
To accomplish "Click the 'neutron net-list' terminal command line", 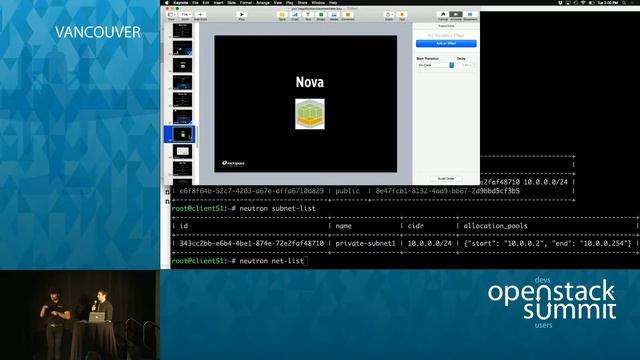I will coord(271,261).
